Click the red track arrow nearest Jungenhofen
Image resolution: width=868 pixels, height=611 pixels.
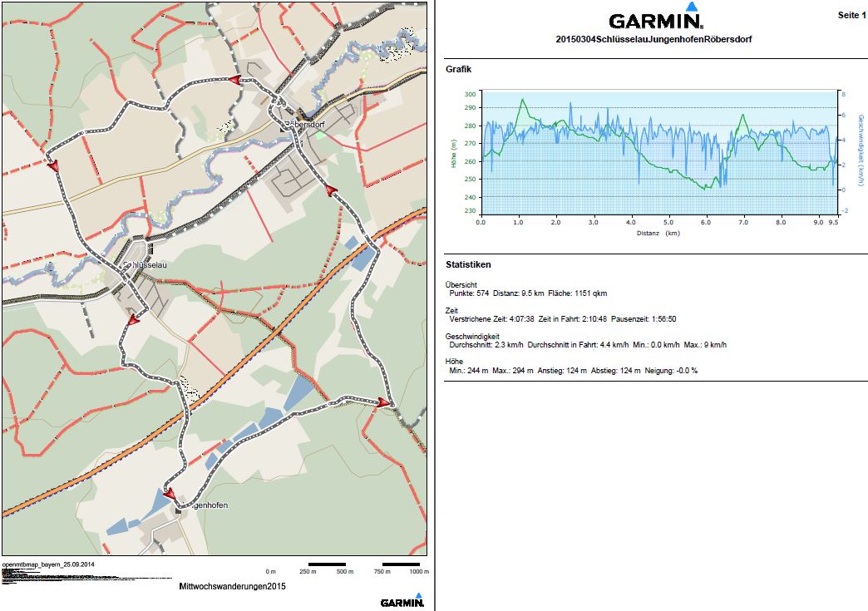click(x=170, y=494)
